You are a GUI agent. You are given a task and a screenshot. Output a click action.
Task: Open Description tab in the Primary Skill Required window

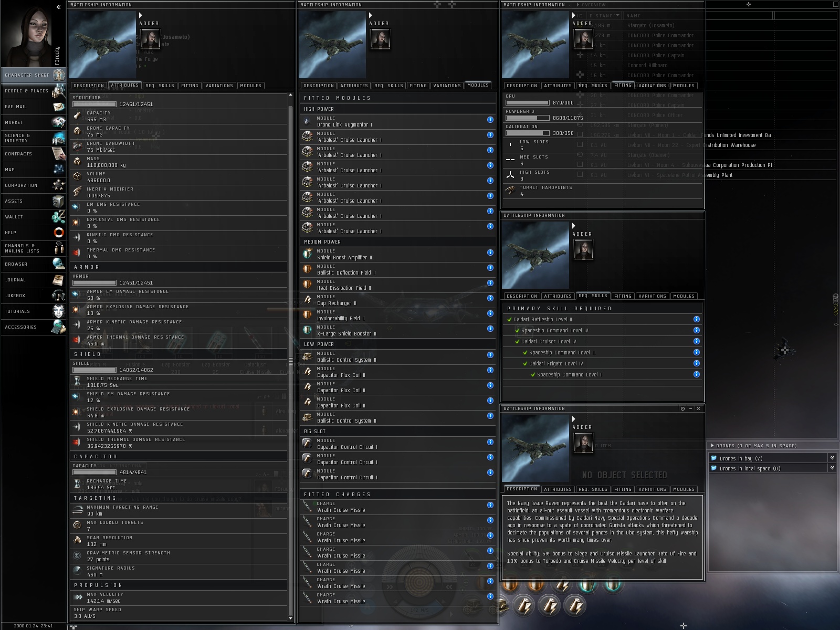[522, 296]
